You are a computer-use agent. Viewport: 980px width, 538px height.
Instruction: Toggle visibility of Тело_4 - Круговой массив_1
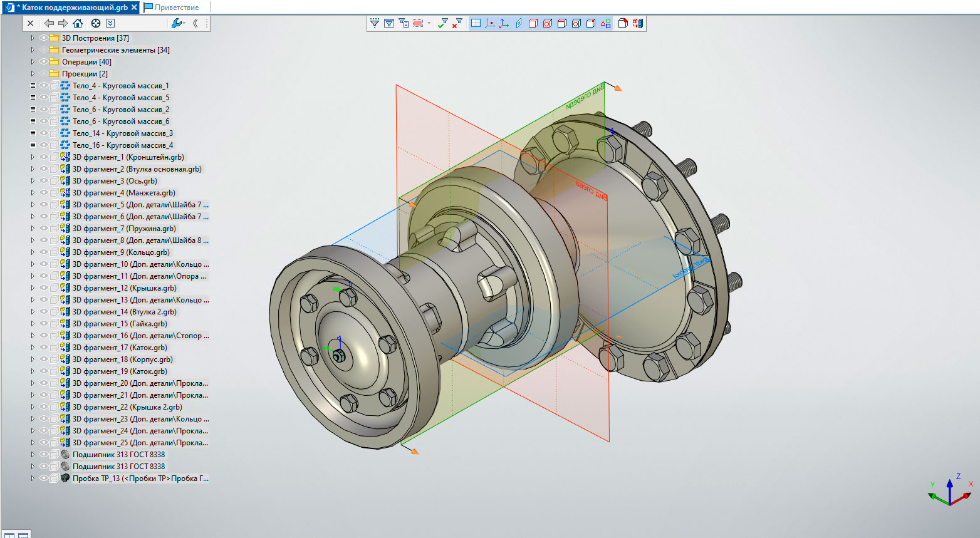point(43,86)
